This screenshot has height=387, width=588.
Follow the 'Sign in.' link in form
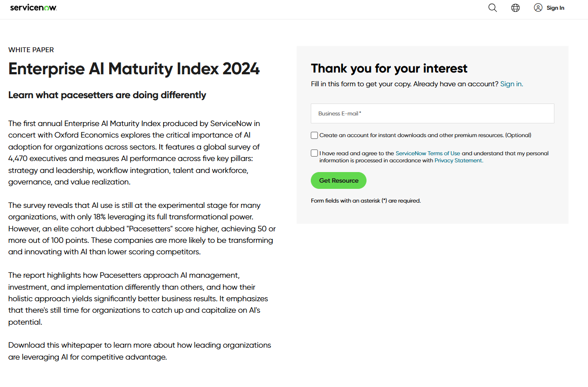click(512, 84)
